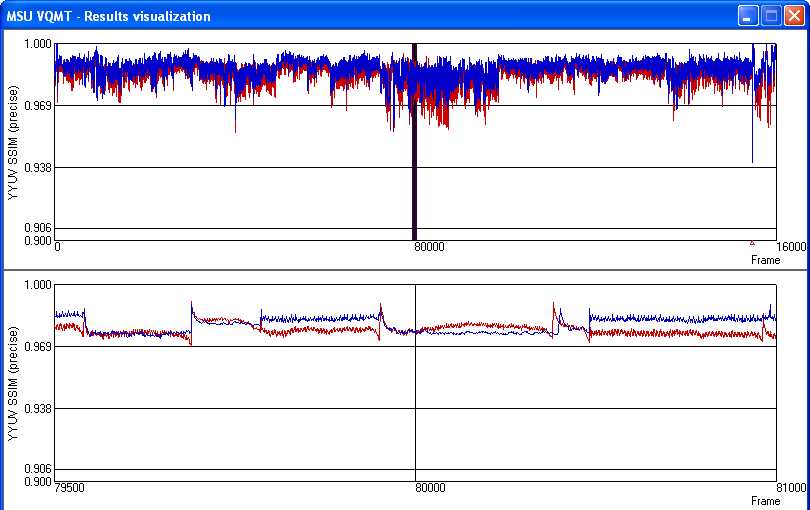Maximize the MSU VQMT results window
This screenshot has width=810, height=510.
[x=771, y=16]
